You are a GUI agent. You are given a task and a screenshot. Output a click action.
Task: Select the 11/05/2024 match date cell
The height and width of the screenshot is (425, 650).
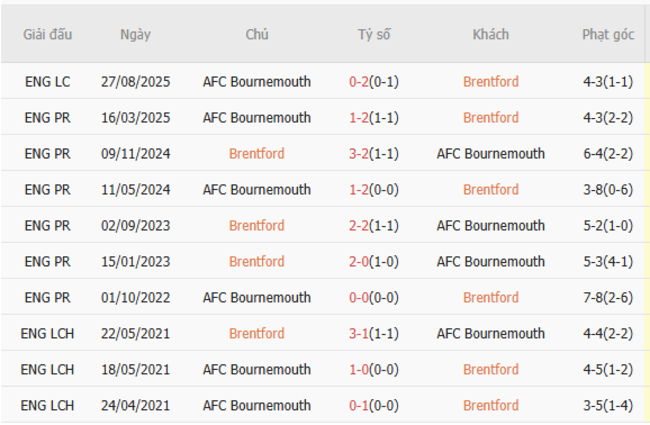coord(135,190)
